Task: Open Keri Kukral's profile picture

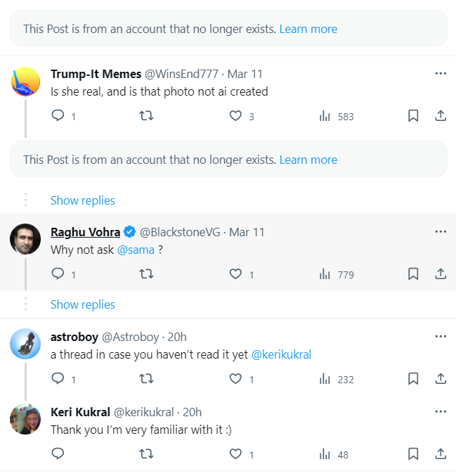Action: click(25, 420)
